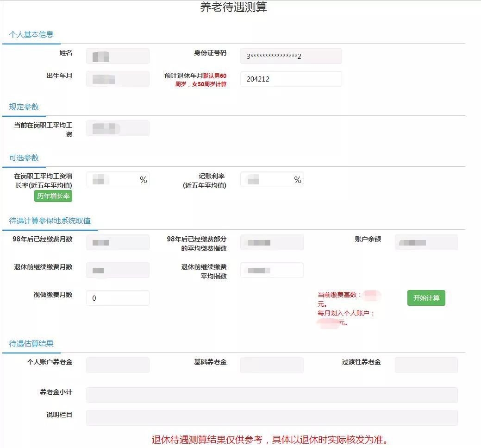
Task: Click the 当前在岗职工平均工资 field
Action: [x=118, y=128]
